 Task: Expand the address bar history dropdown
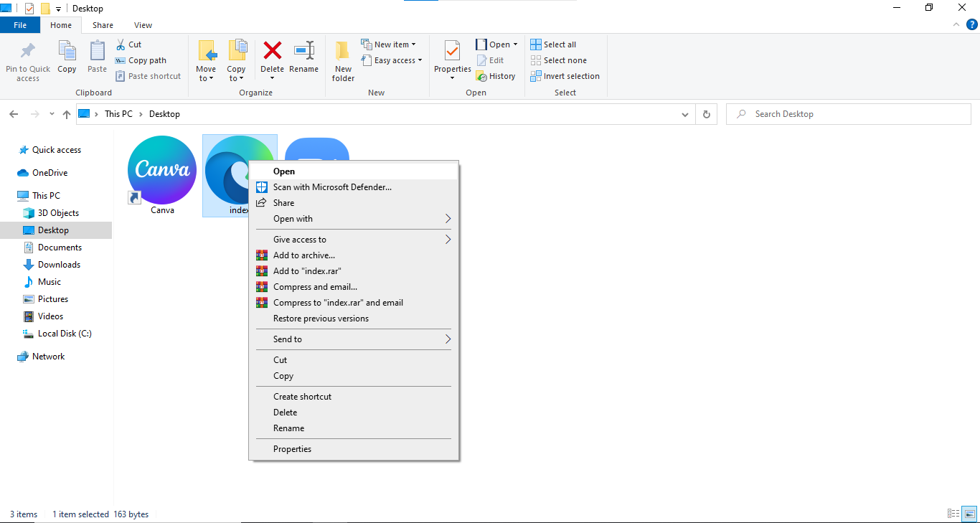tap(687, 114)
